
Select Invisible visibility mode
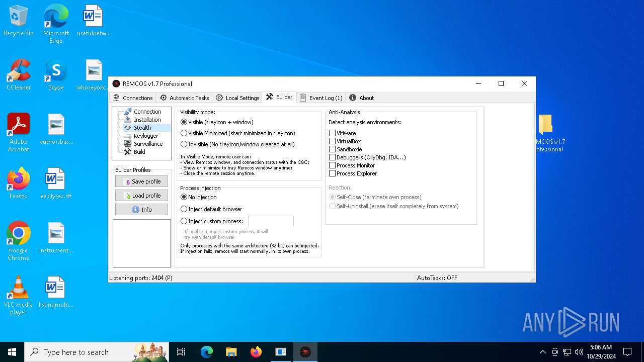point(237,144)
